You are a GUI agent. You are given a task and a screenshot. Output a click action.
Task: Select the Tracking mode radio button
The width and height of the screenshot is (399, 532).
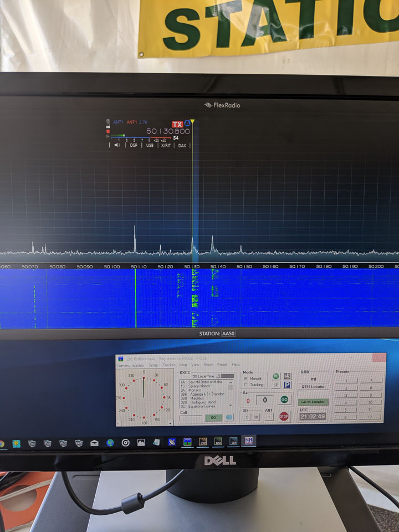pos(246,385)
